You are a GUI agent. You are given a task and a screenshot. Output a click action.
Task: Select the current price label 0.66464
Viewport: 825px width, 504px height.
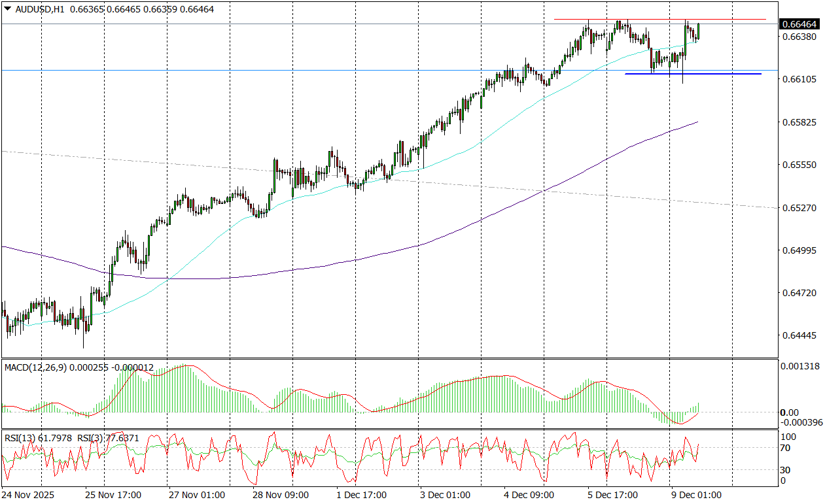(799, 24)
